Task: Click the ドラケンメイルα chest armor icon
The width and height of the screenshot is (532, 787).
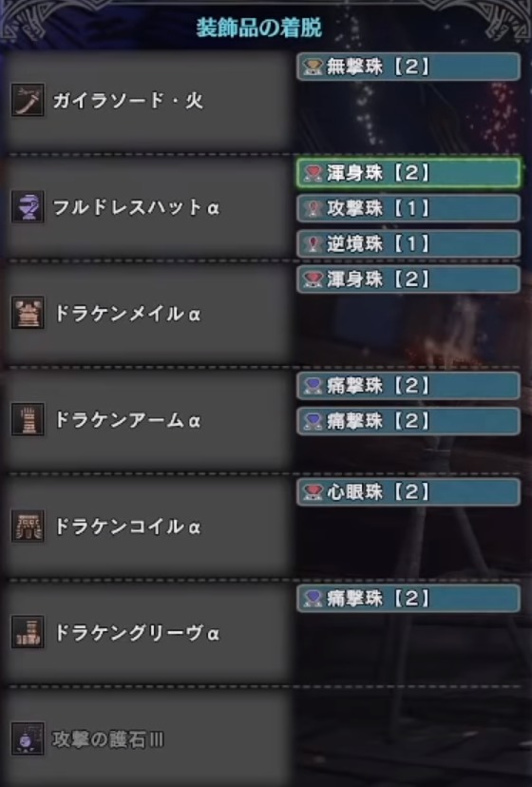Action: click(x=28, y=313)
